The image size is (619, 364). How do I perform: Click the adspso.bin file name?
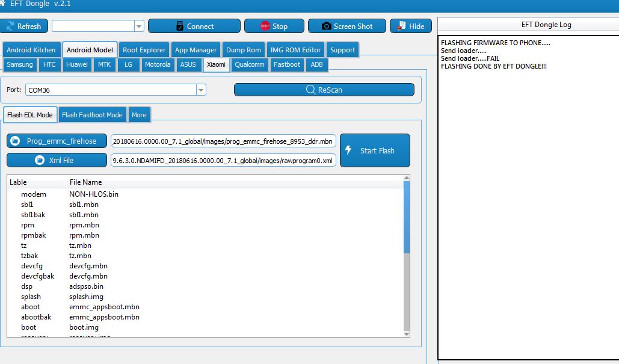[86, 286]
